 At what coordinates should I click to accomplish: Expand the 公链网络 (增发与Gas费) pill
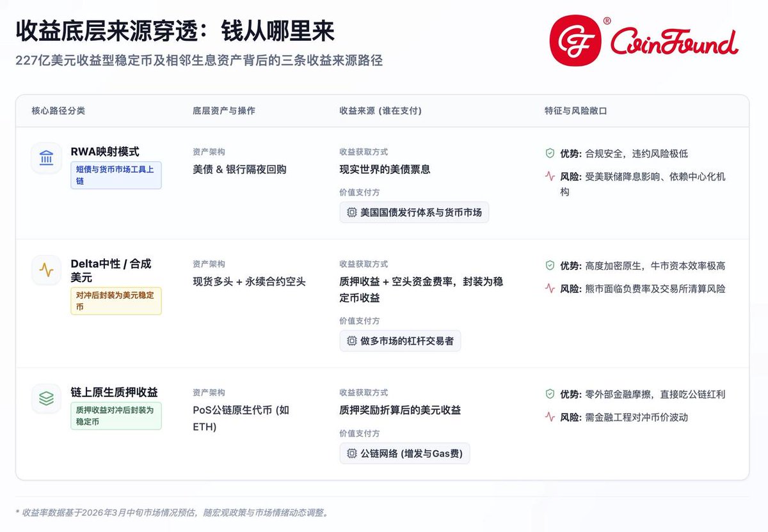coord(404,453)
